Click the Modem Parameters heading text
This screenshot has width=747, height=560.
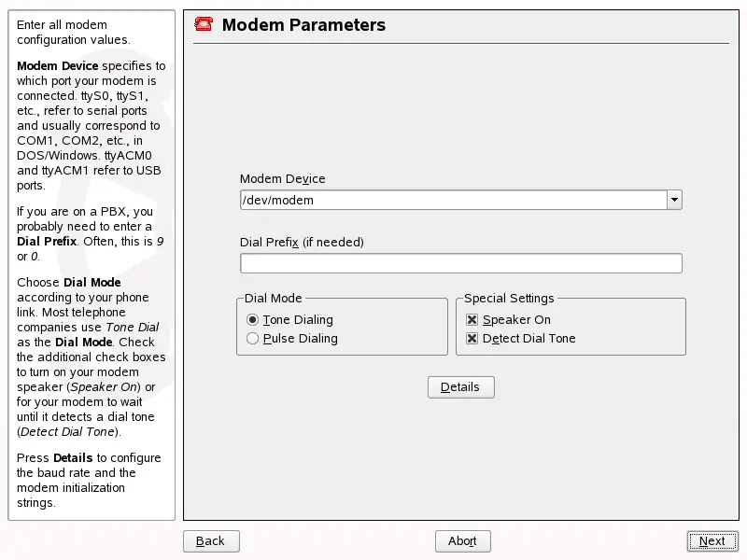pyautogui.click(x=303, y=25)
